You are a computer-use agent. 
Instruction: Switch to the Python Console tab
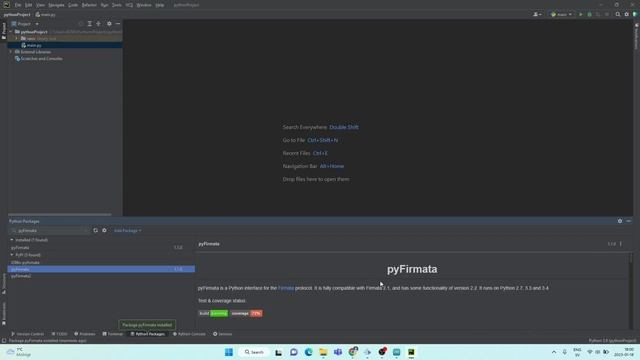pos(189,334)
